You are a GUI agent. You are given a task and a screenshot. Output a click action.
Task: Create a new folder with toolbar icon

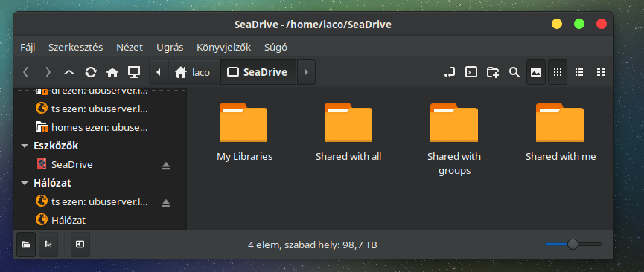pos(492,72)
